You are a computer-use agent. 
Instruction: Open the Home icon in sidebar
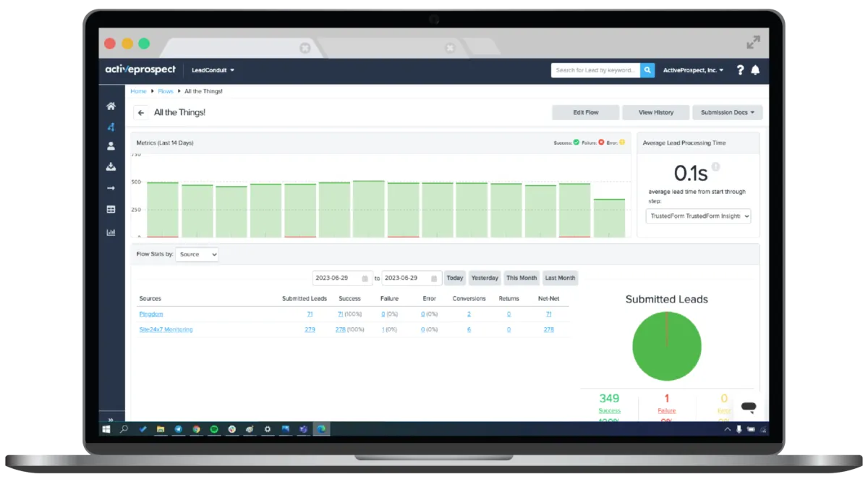pos(111,106)
